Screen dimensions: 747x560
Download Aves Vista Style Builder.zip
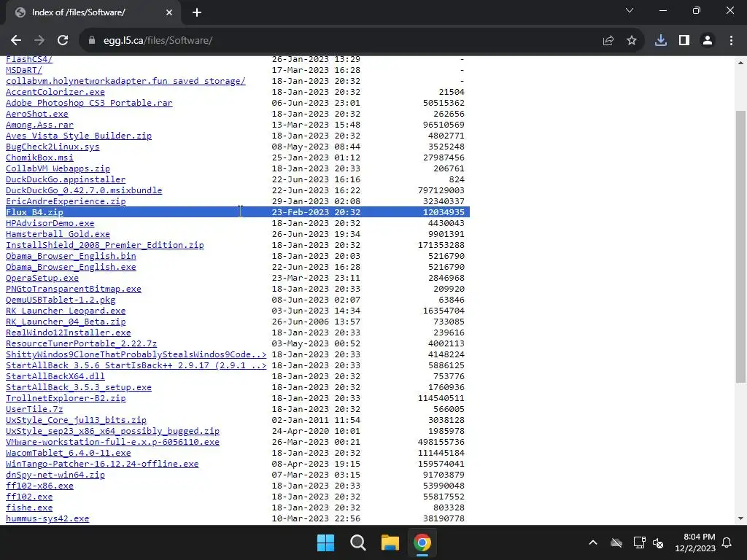(79, 136)
